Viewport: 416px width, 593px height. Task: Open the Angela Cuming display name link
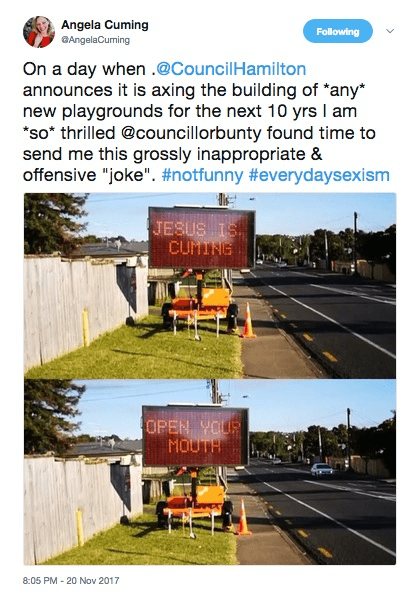[105, 25]
